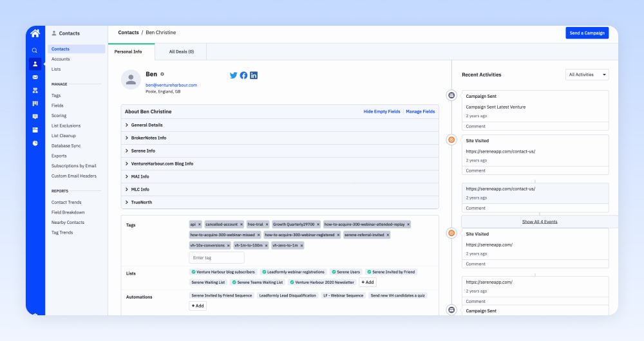Open Accounts in the left submenu
644x341 pixels.
61,59
